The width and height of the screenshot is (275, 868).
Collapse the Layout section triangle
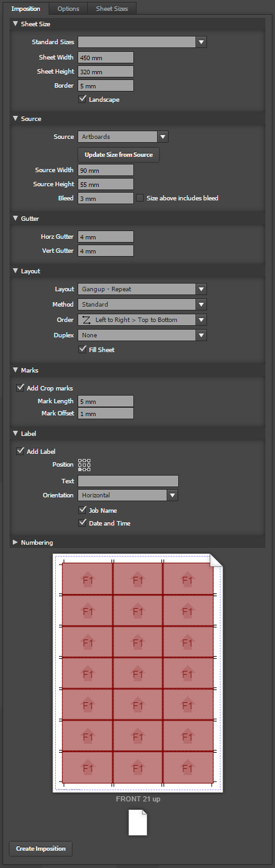(15, 271)
